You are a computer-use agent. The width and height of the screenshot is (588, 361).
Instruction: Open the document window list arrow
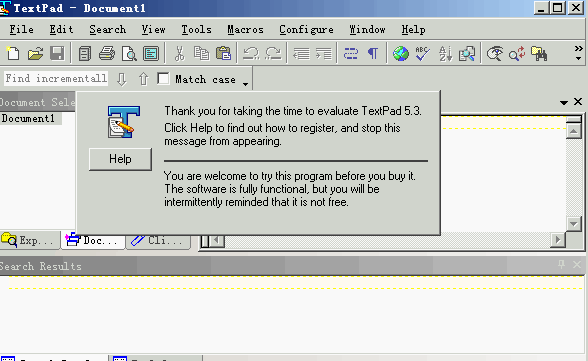[563, 102]
